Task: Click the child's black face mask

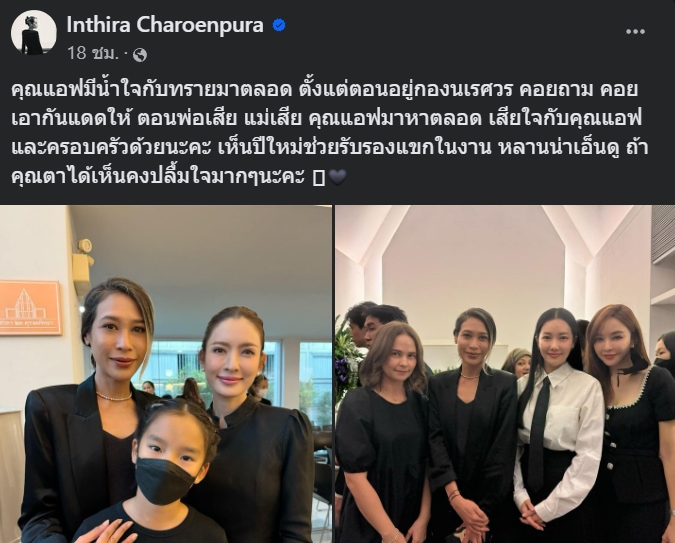Action: 165,480
